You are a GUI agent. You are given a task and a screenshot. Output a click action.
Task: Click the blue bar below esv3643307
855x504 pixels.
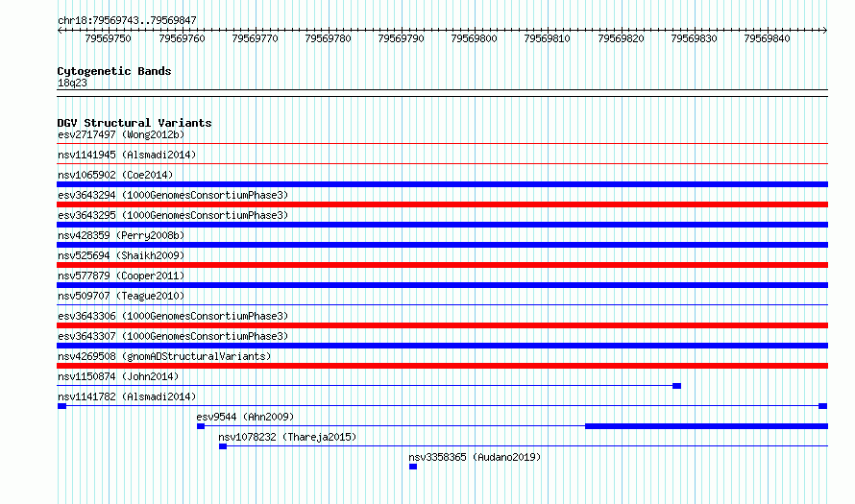pyautogui.click(x=442, y=346)
